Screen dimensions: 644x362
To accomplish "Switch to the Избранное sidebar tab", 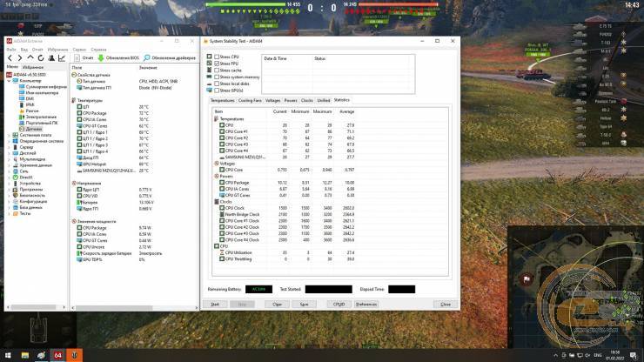I will 33,67.
